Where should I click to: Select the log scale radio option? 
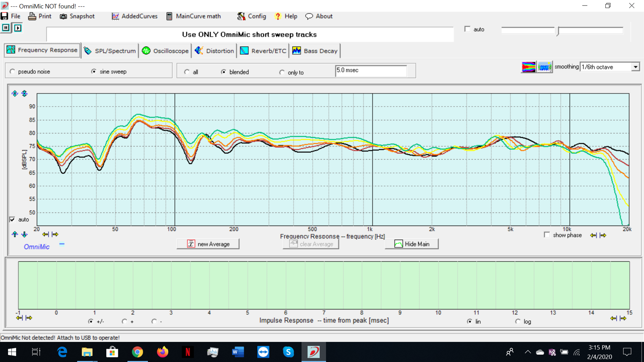pos(518,321)
